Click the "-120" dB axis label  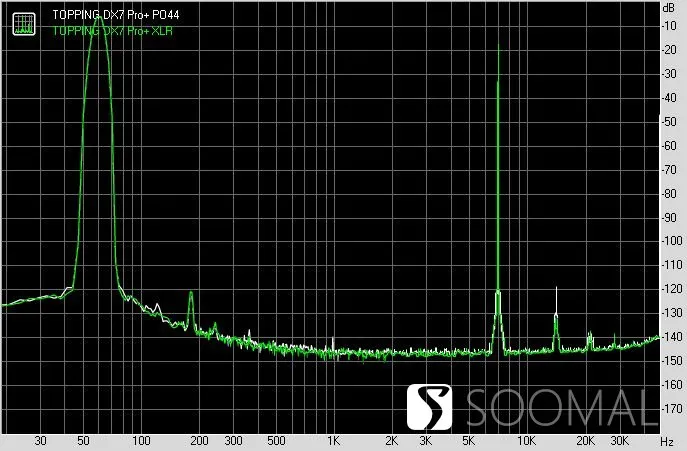tap(672, 289)
